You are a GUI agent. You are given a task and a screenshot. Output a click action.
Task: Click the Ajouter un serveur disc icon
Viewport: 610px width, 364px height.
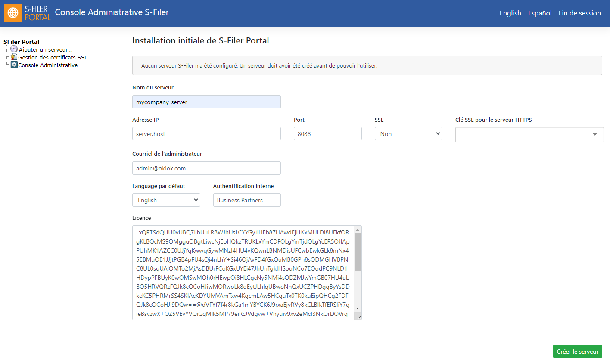[14, 49]
